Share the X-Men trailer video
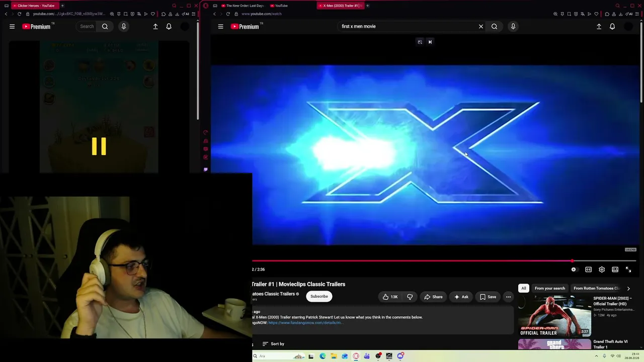This screenshot has width=644, height=362. (x=433, y=297)
